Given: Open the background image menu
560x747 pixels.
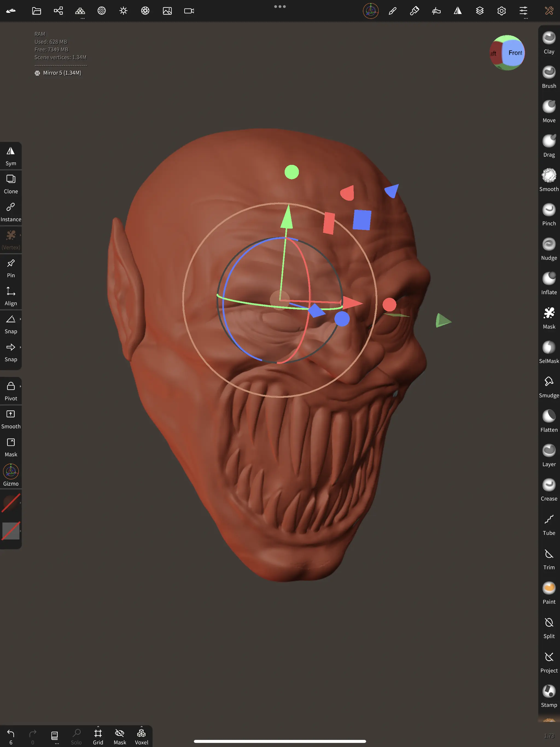Looking at the screenshot, I should click(167, 11).
